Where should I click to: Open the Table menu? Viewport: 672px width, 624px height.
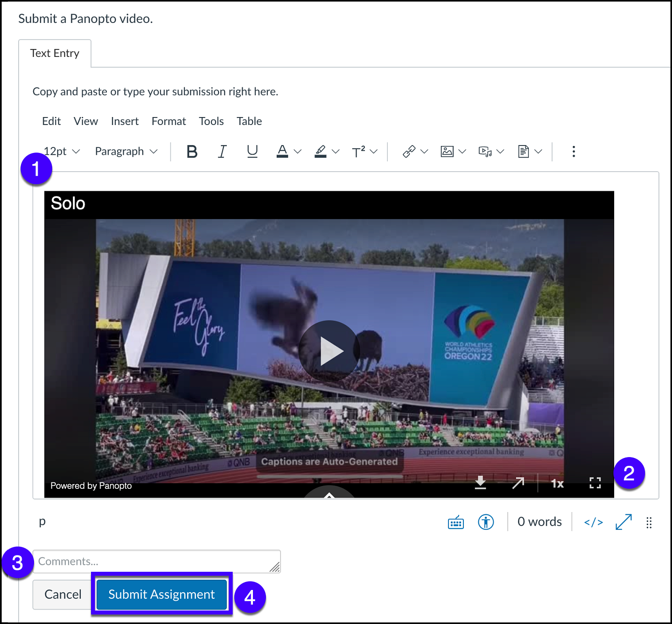tap(249, 121)
